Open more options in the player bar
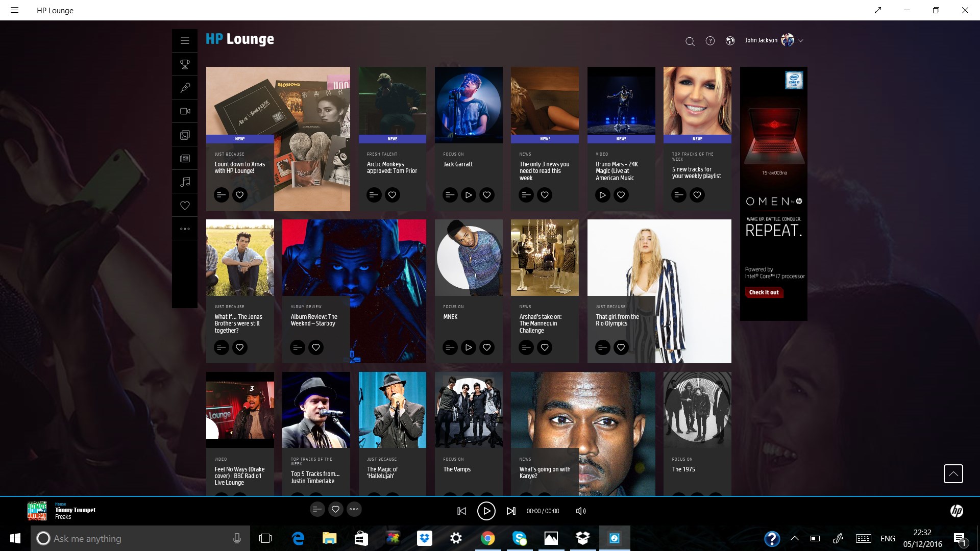This screenshot has width=980, height=551. click(354, 509)
